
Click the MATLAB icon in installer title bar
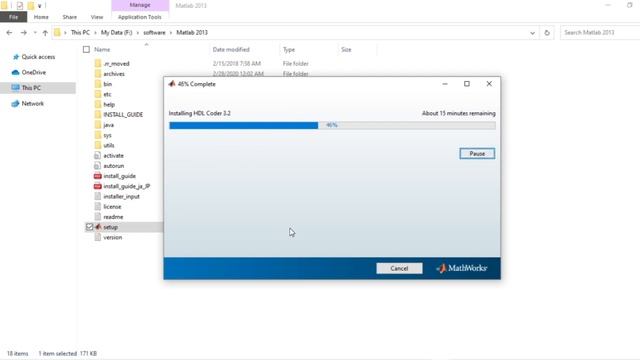point(172,84)
